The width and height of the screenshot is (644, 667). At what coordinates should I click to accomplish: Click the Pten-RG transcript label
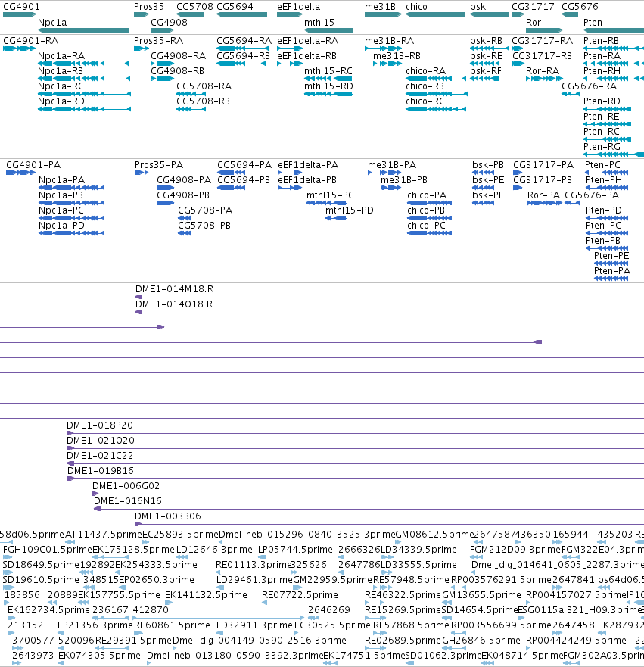[x=602, y=147]
